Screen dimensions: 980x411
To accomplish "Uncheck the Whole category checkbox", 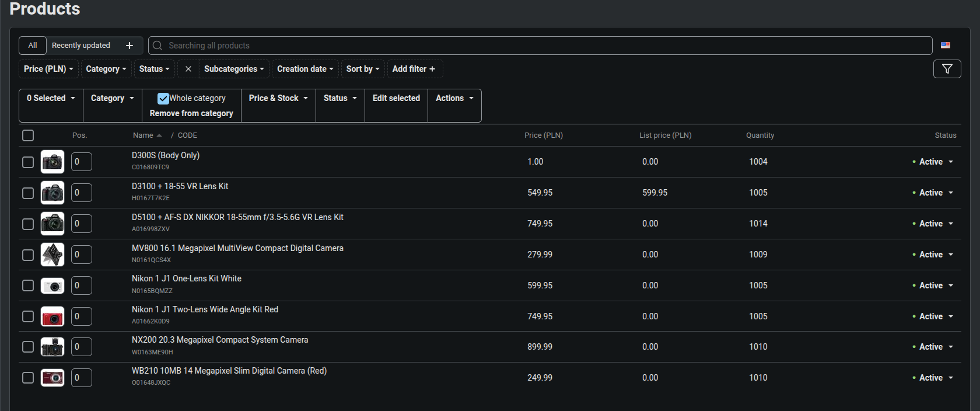I will [x=163, y=99].
